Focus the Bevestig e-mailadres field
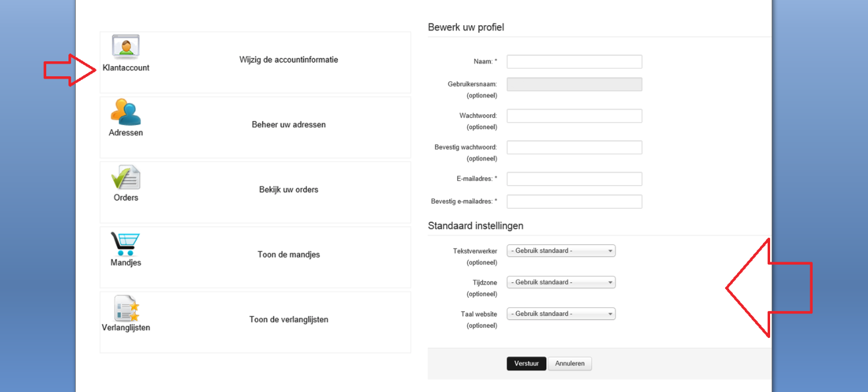The image size is (868, 392). point(574,202)
